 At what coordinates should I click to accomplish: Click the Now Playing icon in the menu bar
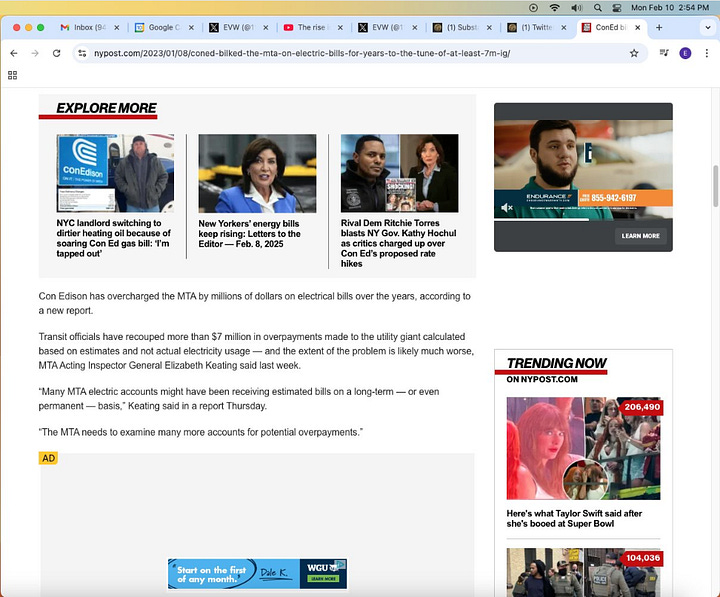[533, 7]
